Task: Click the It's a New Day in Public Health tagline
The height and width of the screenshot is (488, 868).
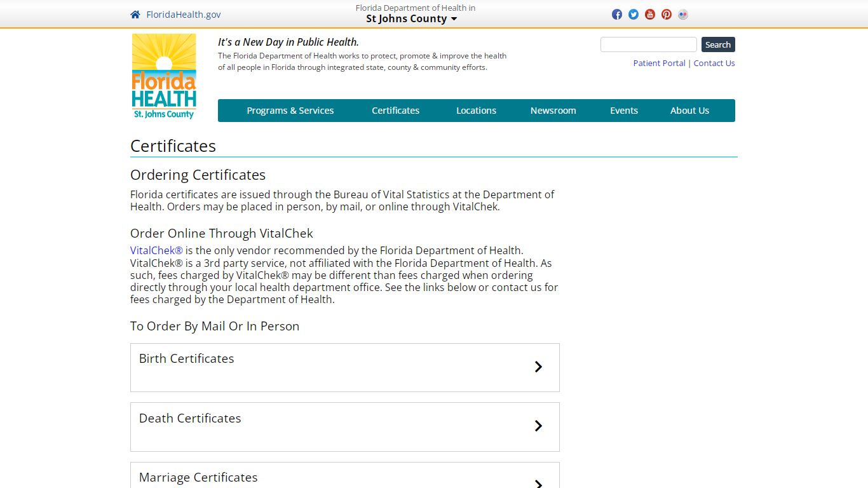Action: click(288, 42)
